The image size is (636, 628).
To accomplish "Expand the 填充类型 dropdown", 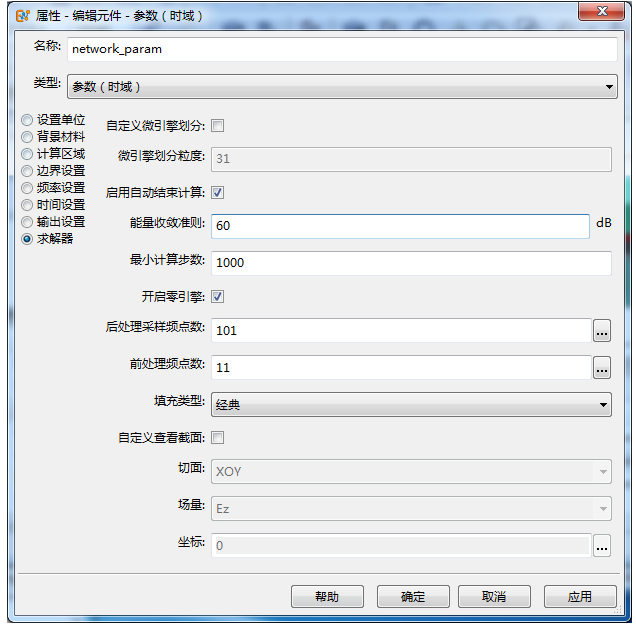I will 411,405.
